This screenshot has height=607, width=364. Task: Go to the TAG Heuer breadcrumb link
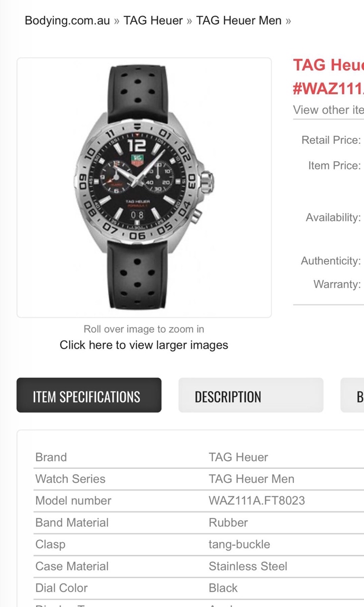point(153,20)
